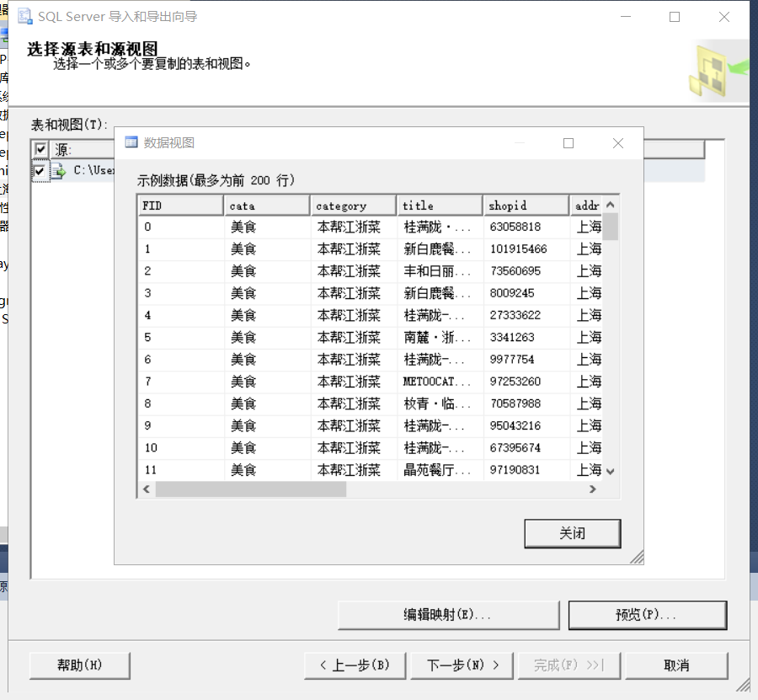Viewport: 758px width, 700px height.
Task: Select shopid cell 27333622
Action: pyautogui.click(x=526, y=315)
